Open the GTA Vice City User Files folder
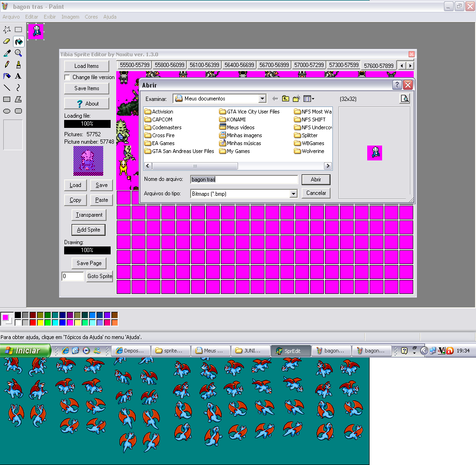Viewport: 476px width, 465px height. click(x=250, y=112)
